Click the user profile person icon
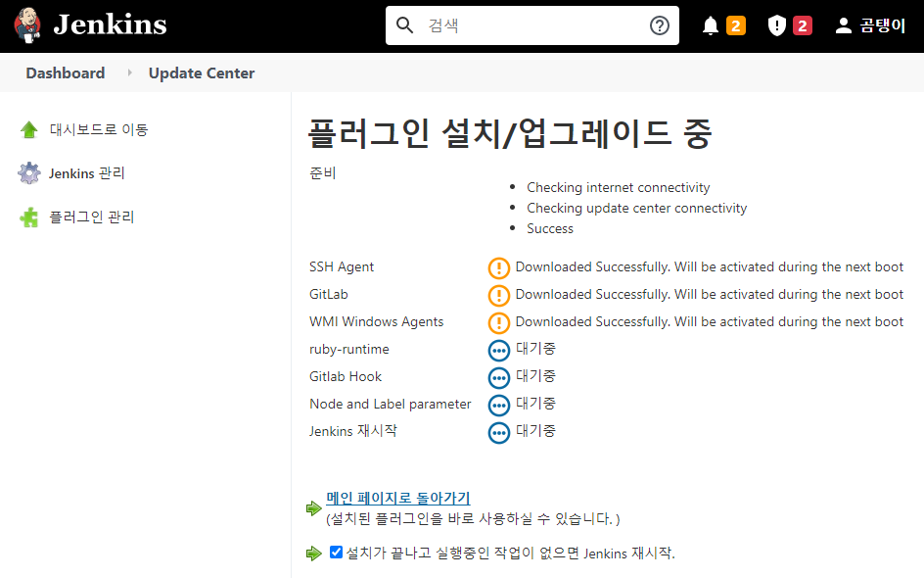Screen dimensions: 924x578 tap(844, 25)
